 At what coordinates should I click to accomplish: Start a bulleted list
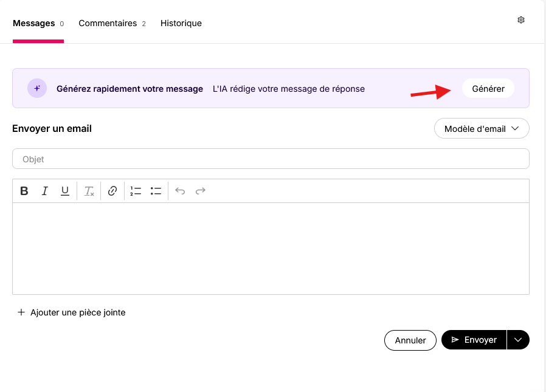pos(156,191)
